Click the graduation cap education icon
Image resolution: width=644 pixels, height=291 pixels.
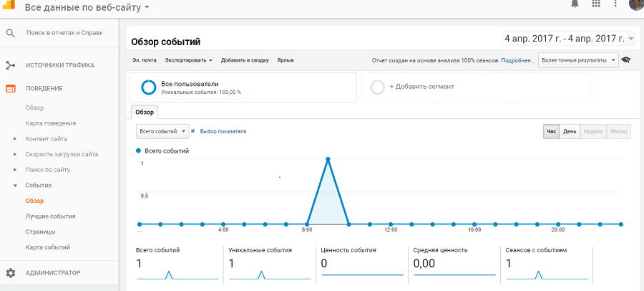pyautogui.click(x=625, y=61)
